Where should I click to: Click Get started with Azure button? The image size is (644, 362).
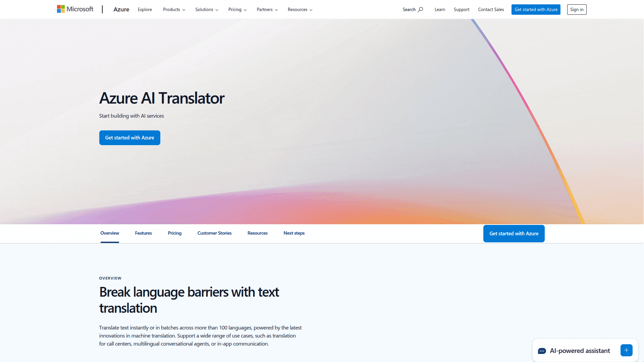(x=129, y=137)
